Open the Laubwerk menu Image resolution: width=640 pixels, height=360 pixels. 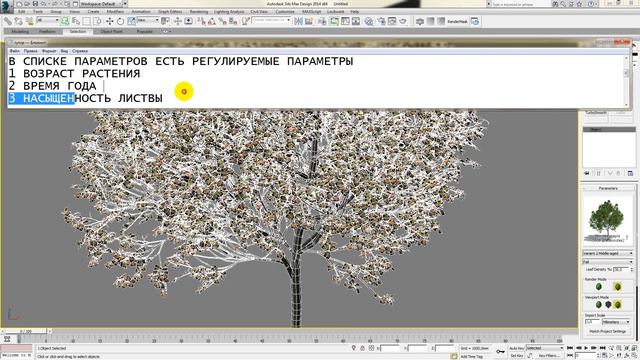click(336, 11)
